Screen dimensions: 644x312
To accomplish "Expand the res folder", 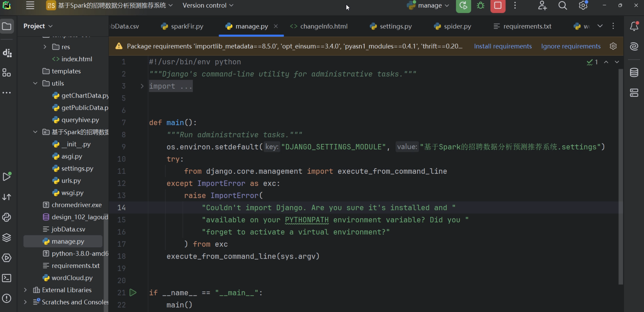I will pos(45,47).
